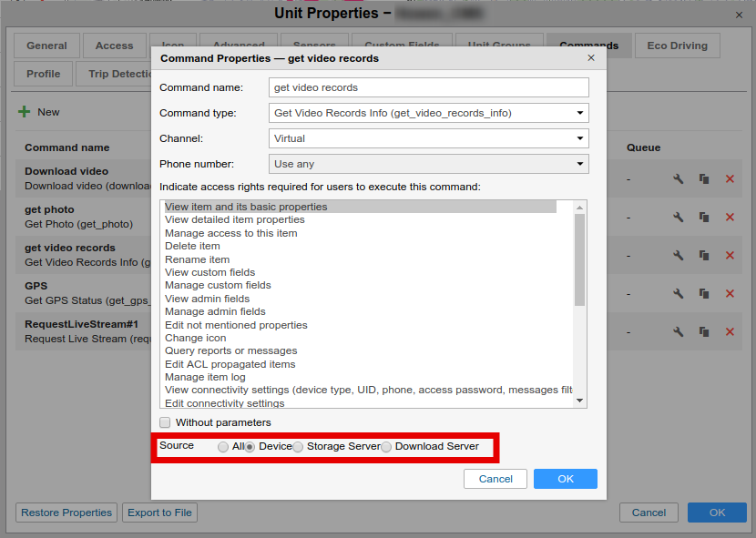Click OK in Command Properties dialog
This screenshot has height=538, width=756.
tap(565, 479)
